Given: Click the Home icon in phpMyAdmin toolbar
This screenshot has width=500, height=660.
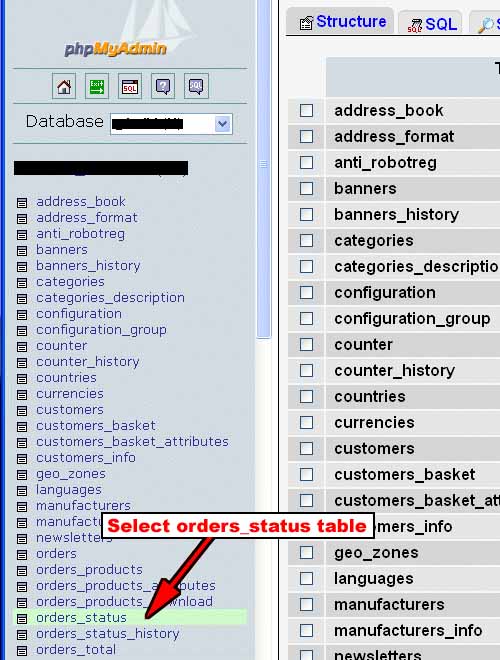Looking at the screenshot, I should click(x=64, y=86).
